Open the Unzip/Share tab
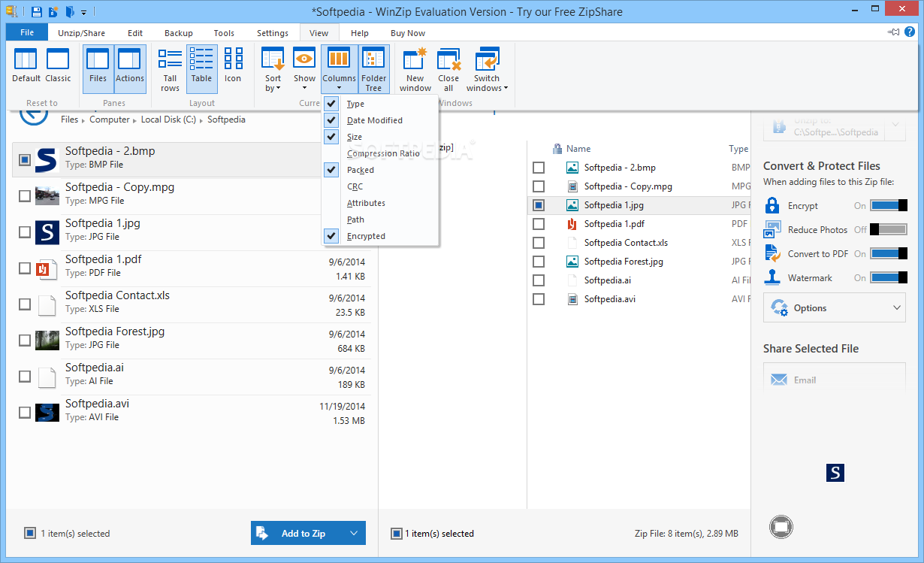The height and width of the screenshot is (563, 924). [x=81, y=33]
